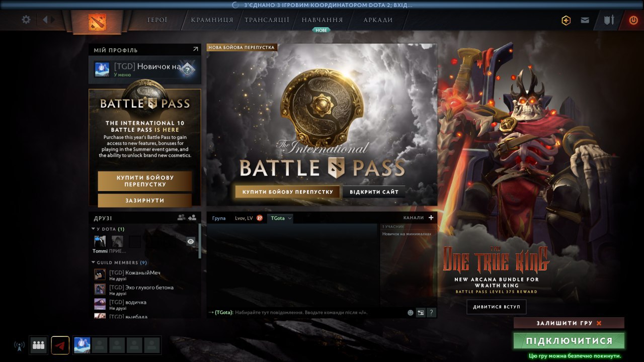Screen dimensions: 644x362
Task: Click водичка guild member avatar
Action: [x=100, y=304]
